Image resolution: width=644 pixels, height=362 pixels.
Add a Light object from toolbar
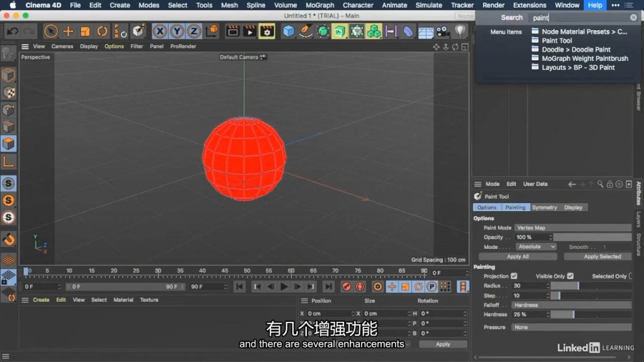click(460, 31)
